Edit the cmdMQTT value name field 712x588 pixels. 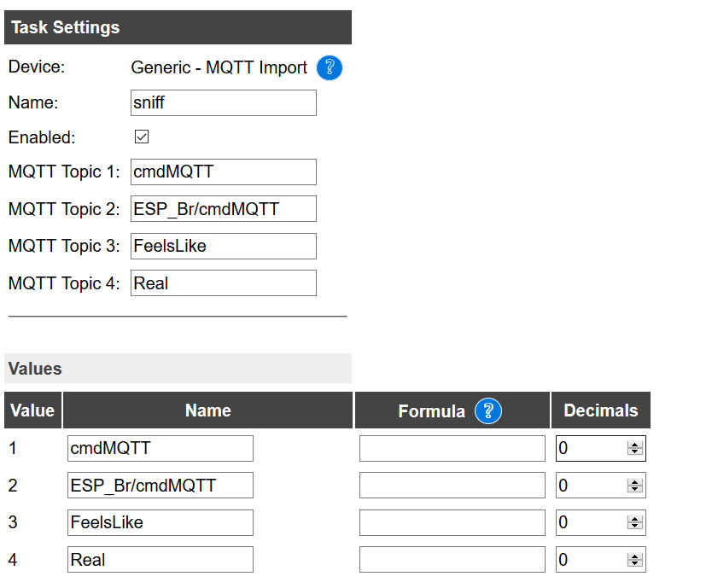[x=160, y=448]
